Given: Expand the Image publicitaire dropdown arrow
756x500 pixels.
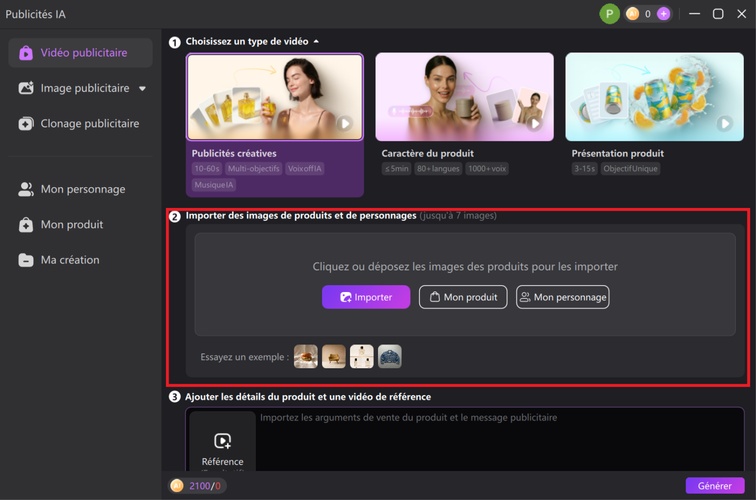Looking at the screenshot, I should click(x=142, y=89).
